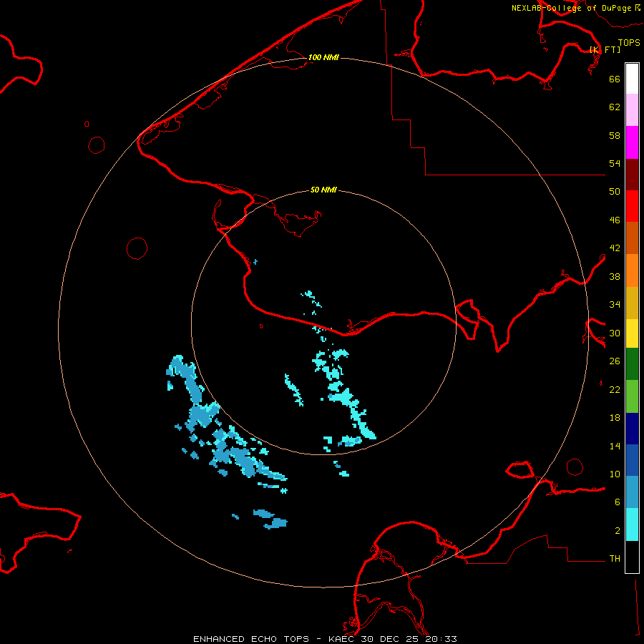Click the legend value 22
The height and width of the screenshot is (644, 644).
click(615, 389)
